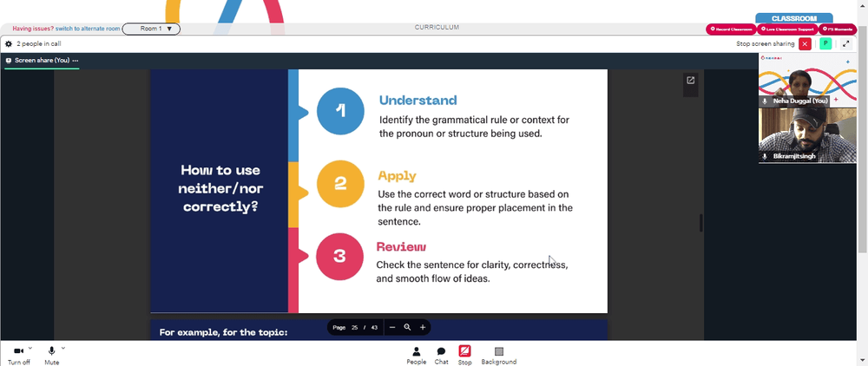Edit the current page number 25
The image size is (868, 366).
[355, 327]
